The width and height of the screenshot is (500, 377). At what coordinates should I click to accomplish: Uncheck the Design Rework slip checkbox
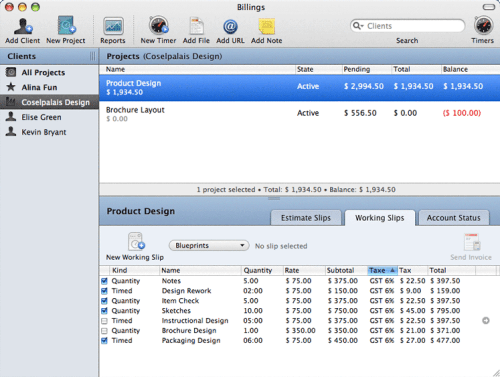click(104, 291)
